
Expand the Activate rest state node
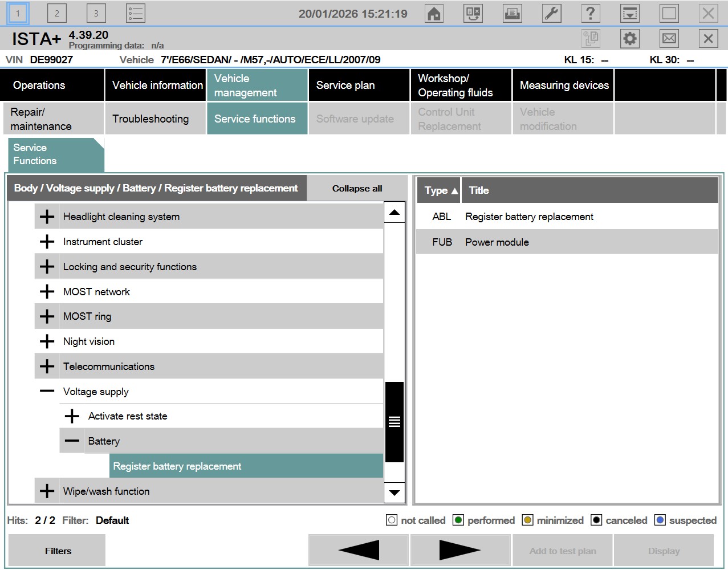click(x=72, y=416)
